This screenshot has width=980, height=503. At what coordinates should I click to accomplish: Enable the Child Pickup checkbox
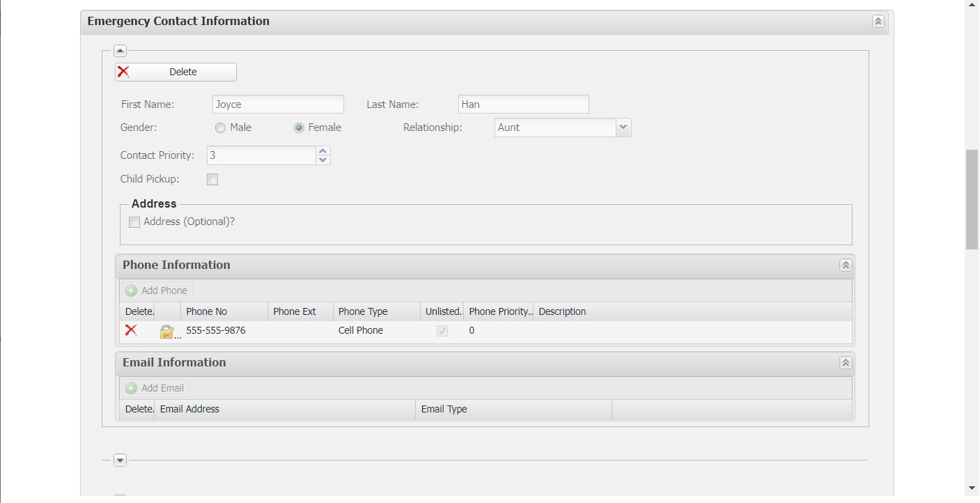coord(212,179)
